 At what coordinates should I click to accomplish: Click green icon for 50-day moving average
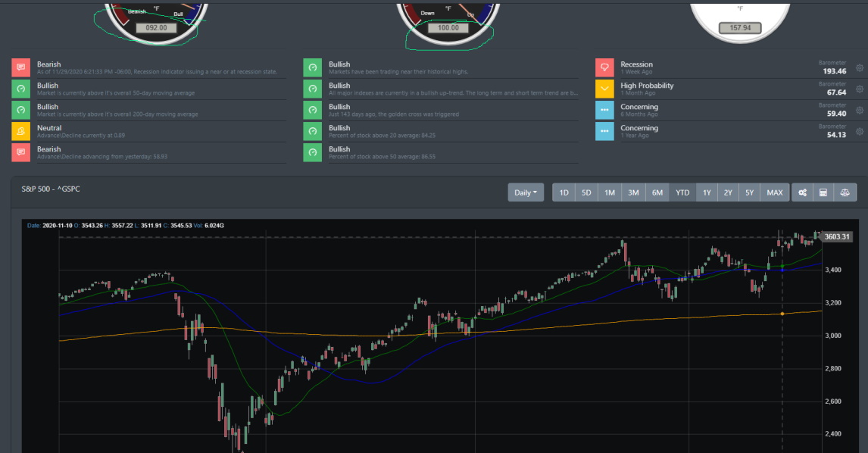(21, 89)
